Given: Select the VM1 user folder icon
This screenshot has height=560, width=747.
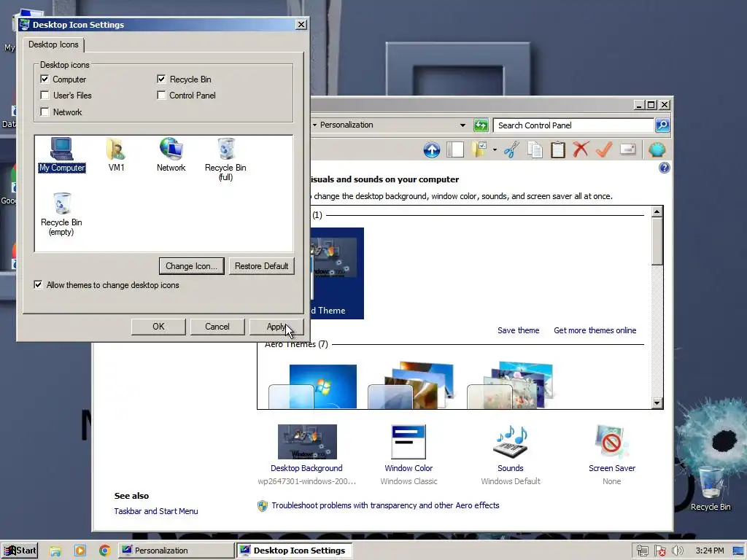Looking at the screenshot, I should (116, 155).
